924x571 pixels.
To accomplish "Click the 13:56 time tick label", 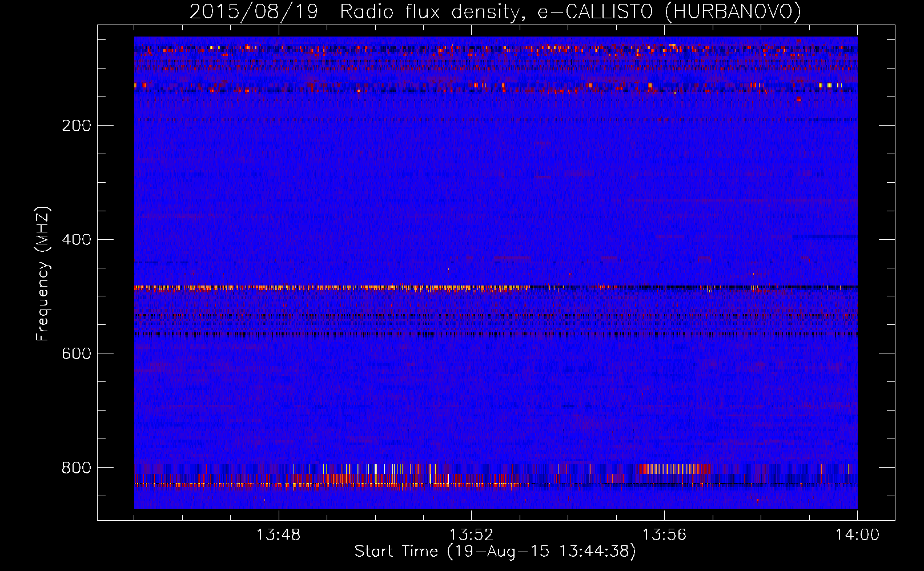I will click(664, 535).
